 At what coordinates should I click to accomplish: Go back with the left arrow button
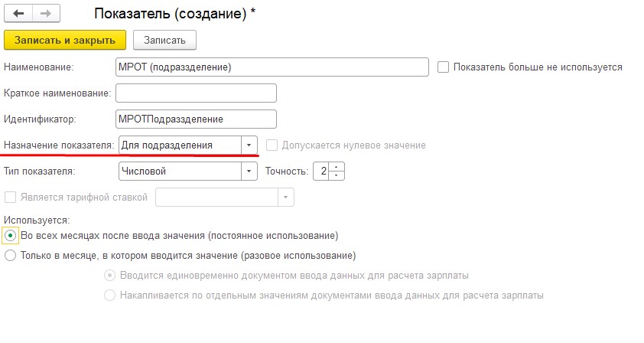18,14
